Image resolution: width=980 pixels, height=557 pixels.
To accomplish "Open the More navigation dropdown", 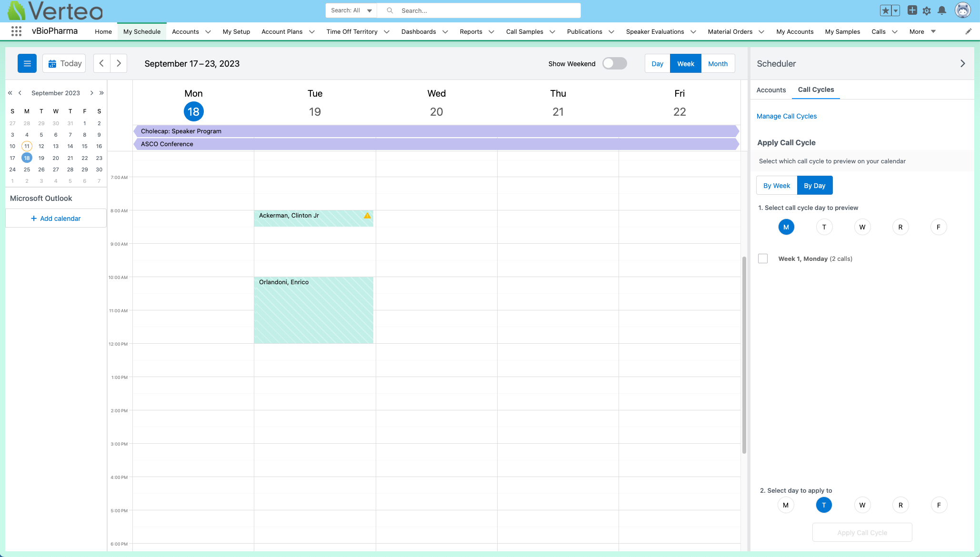I will (922, 31).
